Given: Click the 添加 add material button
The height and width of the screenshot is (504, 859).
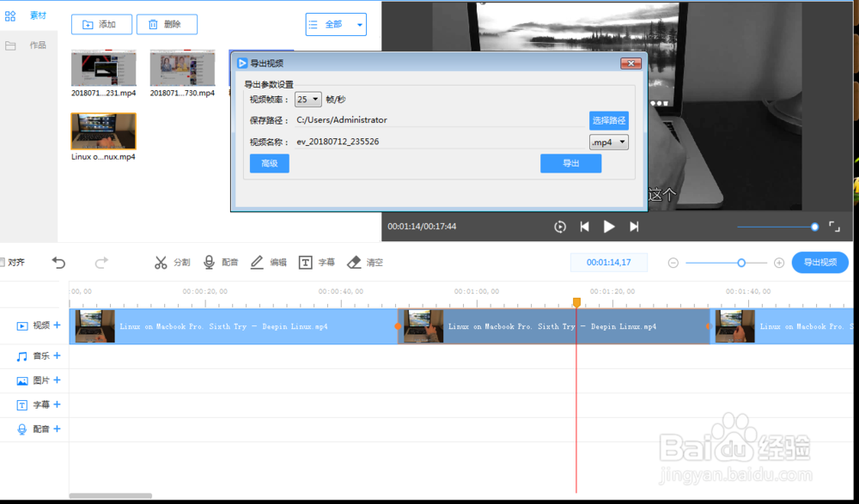Looking at the screenshot, I should click(101, 24).
